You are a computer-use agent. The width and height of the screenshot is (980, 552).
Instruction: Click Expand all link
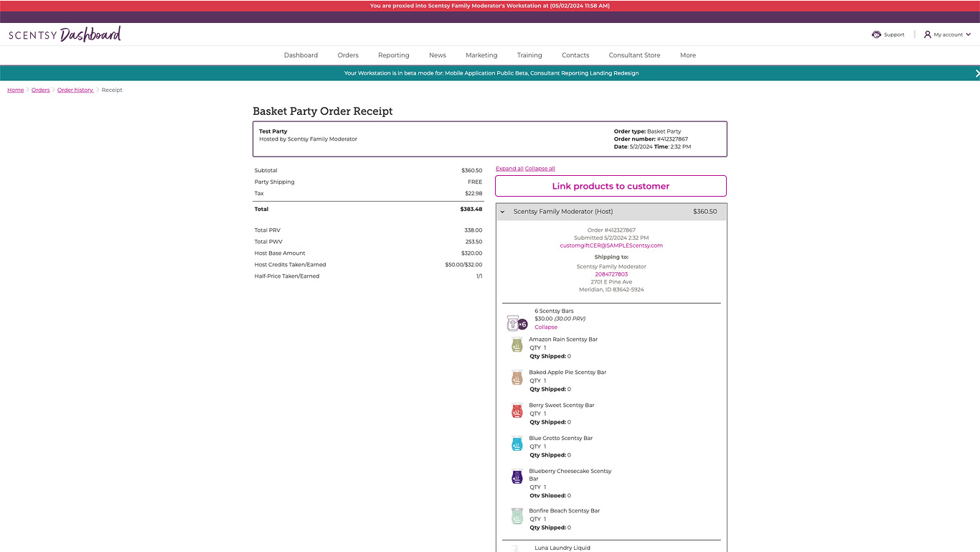point(509,169)
